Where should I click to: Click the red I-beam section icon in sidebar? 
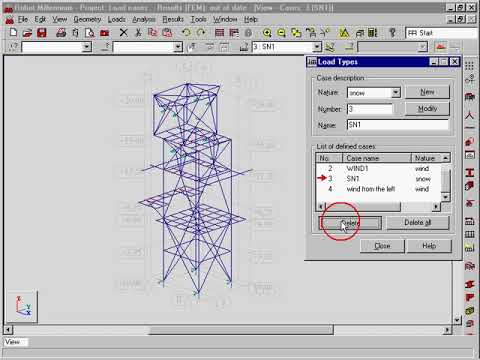pos(470,172)
